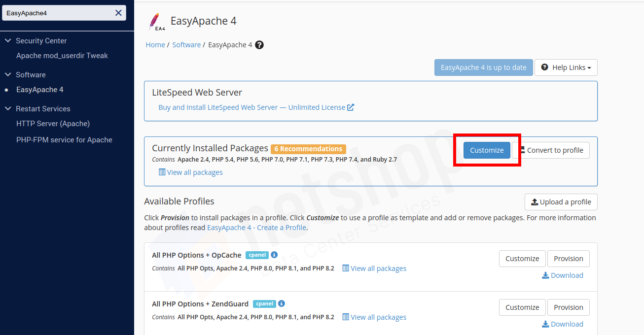
Task: Click the 6 Recommendations badge
Action: (x=308, y=149)
